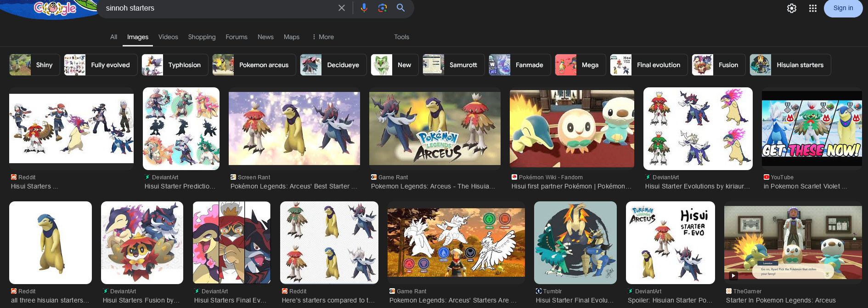Open Tumblr Hisui Starter Final Evolution image
This screenshot has height=308, width=868.
pyautogui.click(x=575, y=243)
